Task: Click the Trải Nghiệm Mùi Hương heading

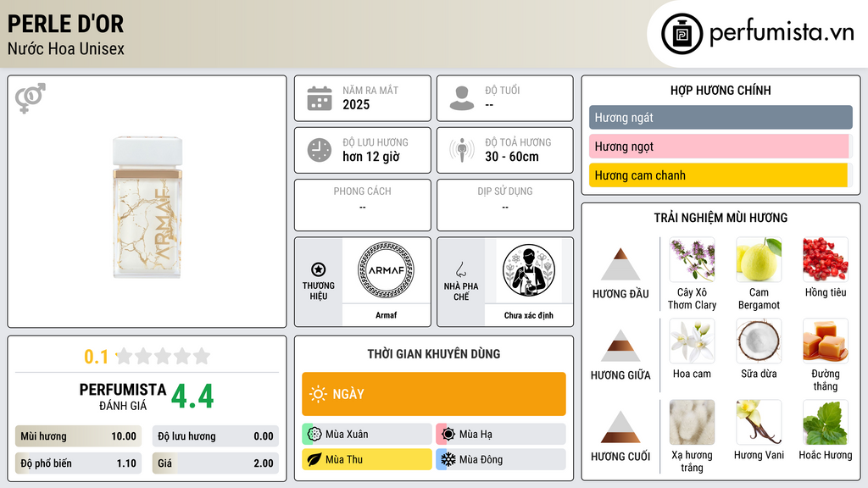Action: pyautogui.click(x=721, y=218)
